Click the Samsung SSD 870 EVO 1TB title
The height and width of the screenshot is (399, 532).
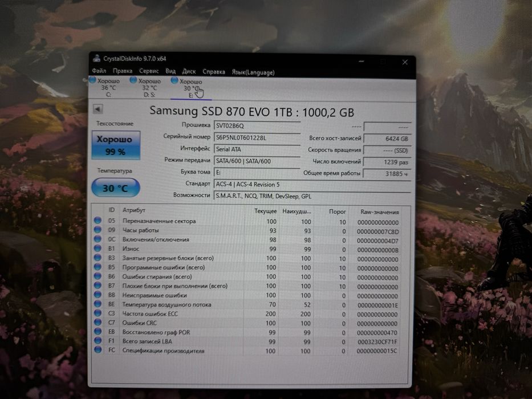[252, 112]
